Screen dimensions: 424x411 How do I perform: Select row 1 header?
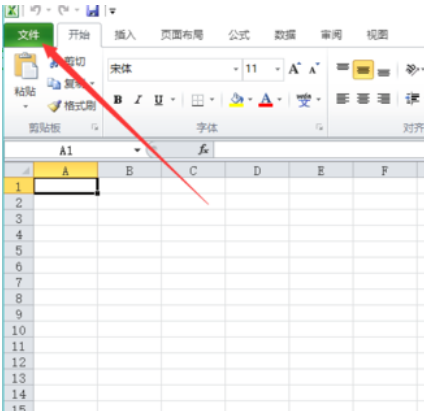[x=19, y=186]
